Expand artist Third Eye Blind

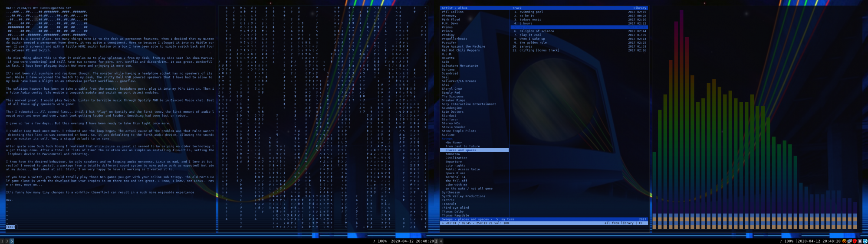click(455, 208)
